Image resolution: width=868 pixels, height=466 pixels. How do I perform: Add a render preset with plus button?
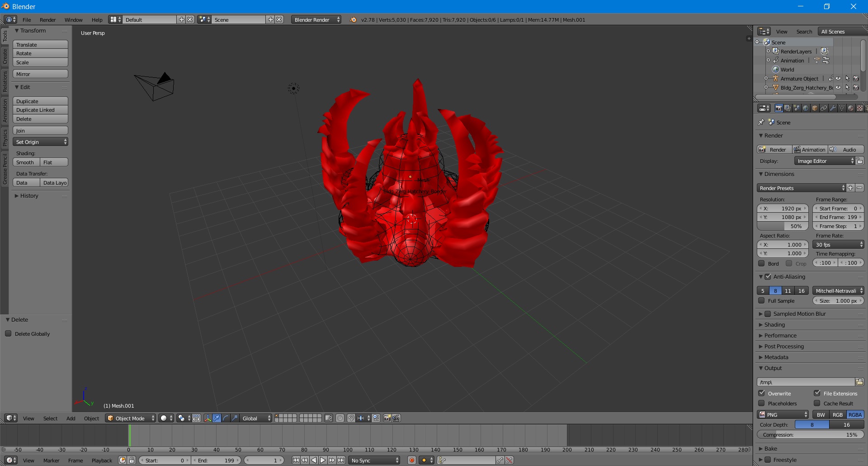(850, 188)
